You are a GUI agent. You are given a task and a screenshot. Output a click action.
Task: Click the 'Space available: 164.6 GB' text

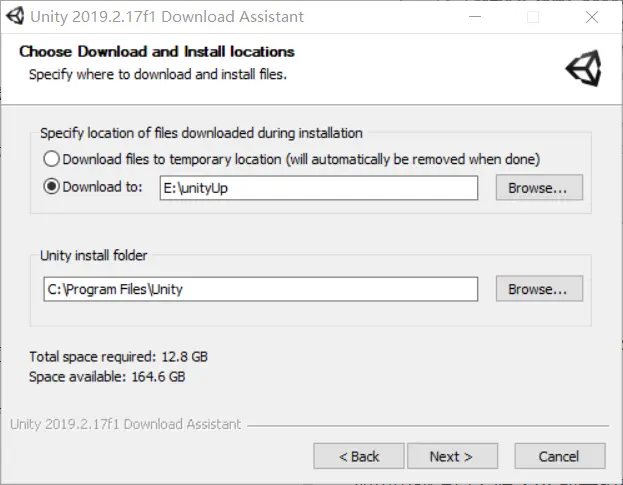[x=107, y=376]
